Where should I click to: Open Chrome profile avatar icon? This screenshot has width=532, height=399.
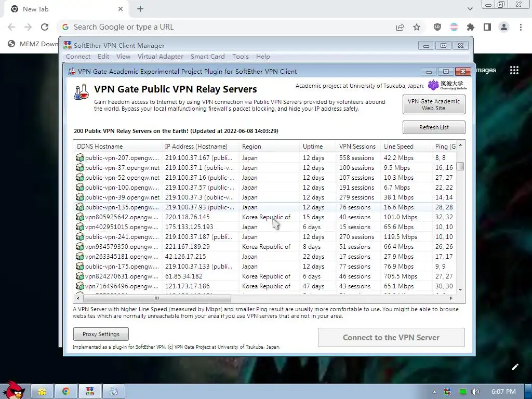coord(504,27)
